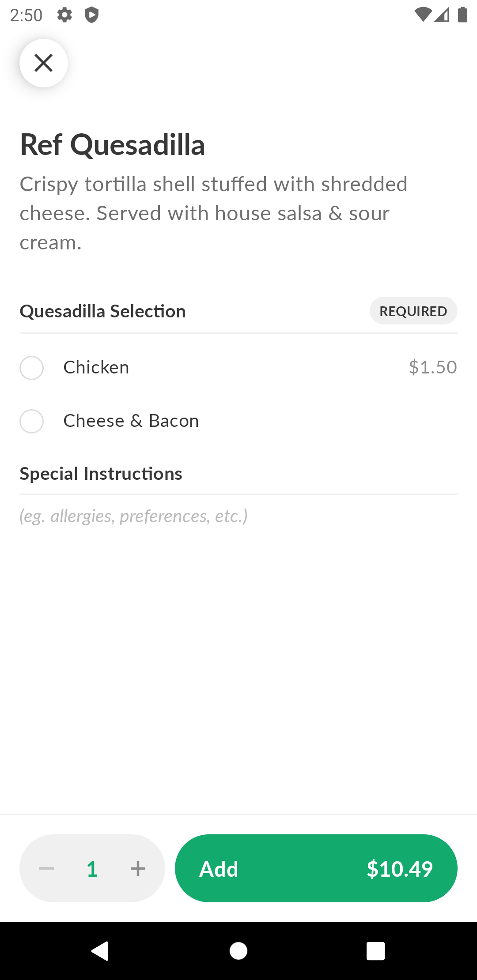Tap the $10.49 price on Add button

399,869
